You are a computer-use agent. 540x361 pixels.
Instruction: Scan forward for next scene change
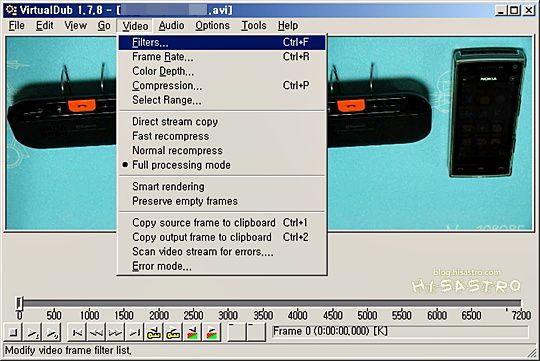pos(211,332)
